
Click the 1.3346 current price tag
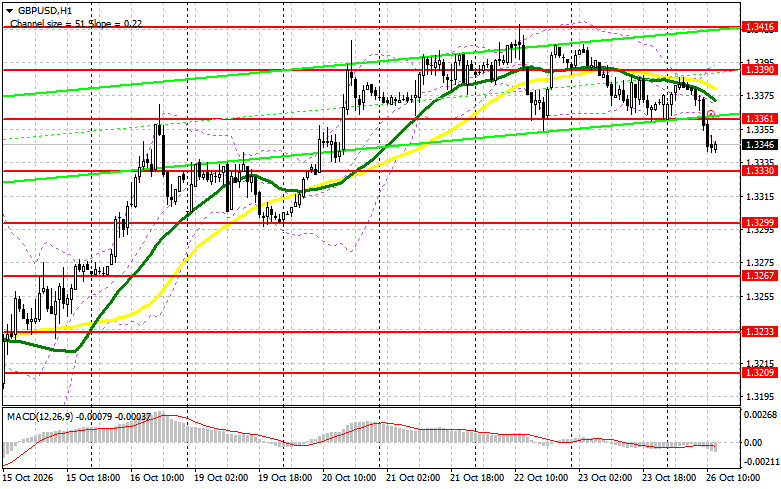click(760, 145)
